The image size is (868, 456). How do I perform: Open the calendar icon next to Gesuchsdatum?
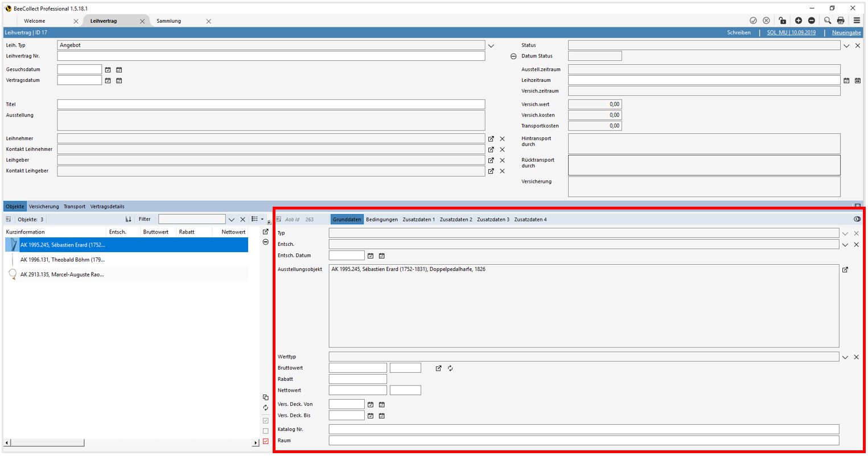[x=108, y=69]
